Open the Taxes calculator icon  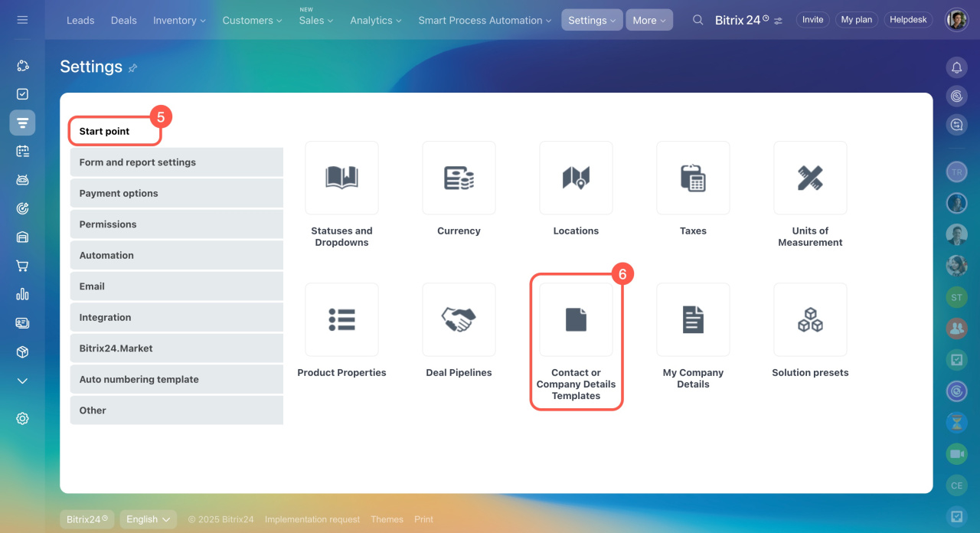coord(693,178)
